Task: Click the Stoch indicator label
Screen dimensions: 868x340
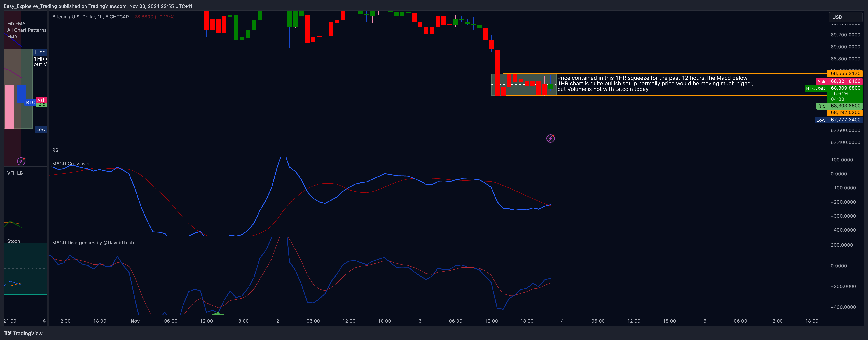Action: [13, 241]
